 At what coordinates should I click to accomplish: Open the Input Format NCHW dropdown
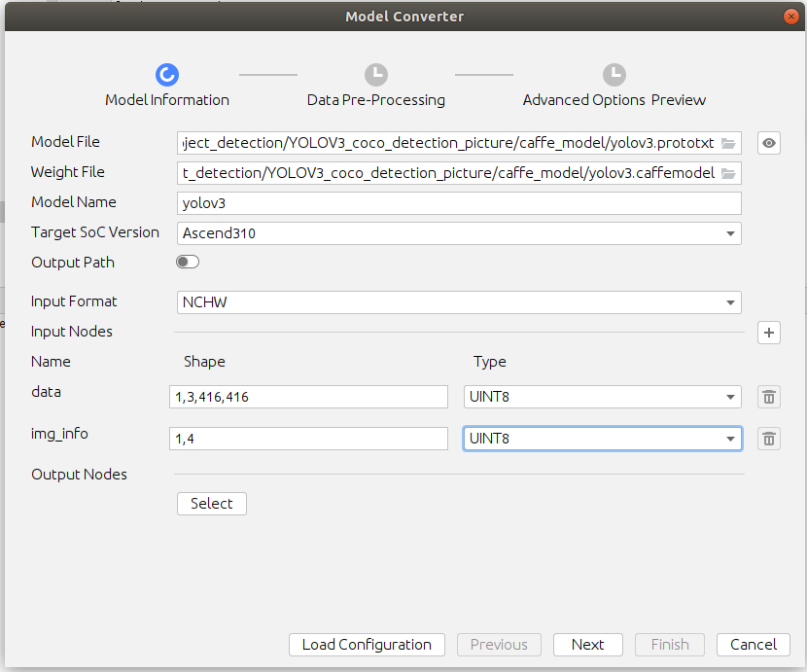tap(460, 302)
